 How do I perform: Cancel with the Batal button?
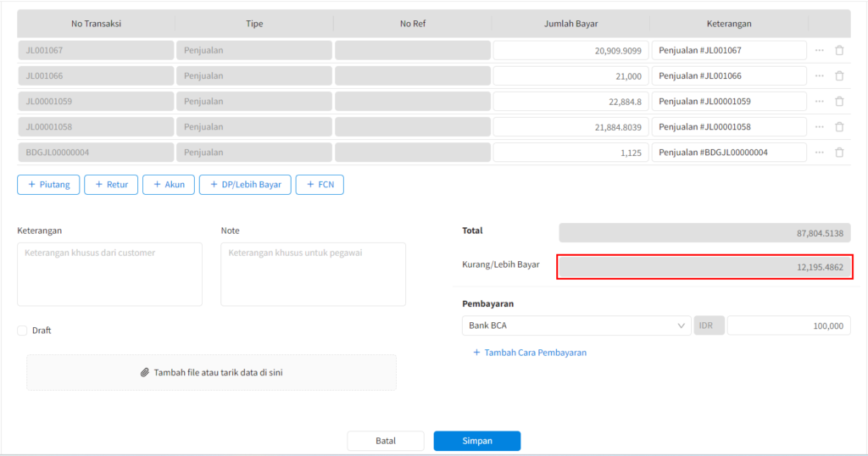click(386, 441)
